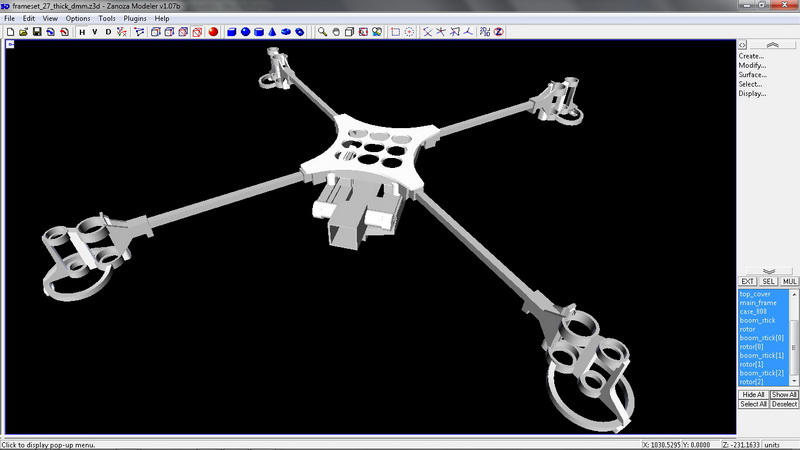Click the red Z Zanoza icon
Screen dimensions: 800x450
(498, 32)
